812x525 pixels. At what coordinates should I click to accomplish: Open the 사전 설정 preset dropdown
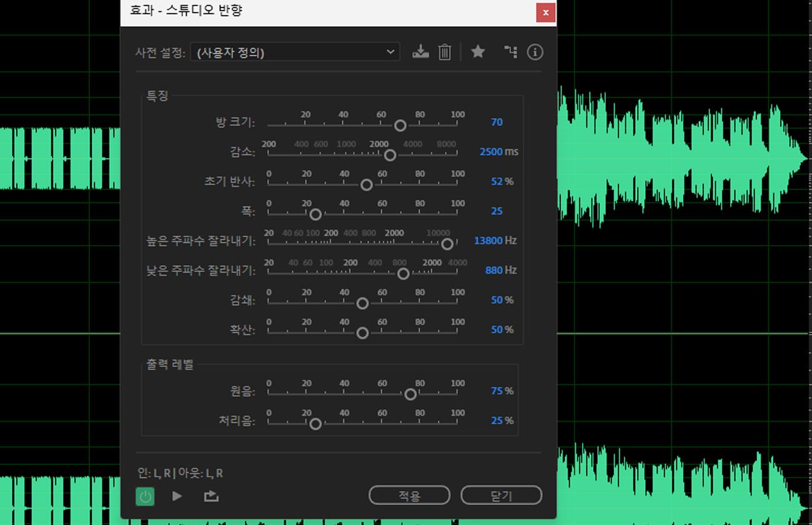pyautogui.click(x=391, y=52)
